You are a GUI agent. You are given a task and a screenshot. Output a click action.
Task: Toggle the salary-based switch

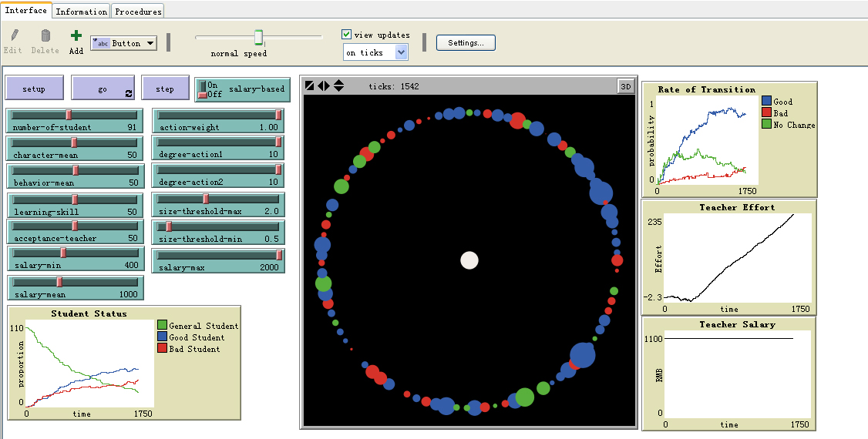coord(203,89)
